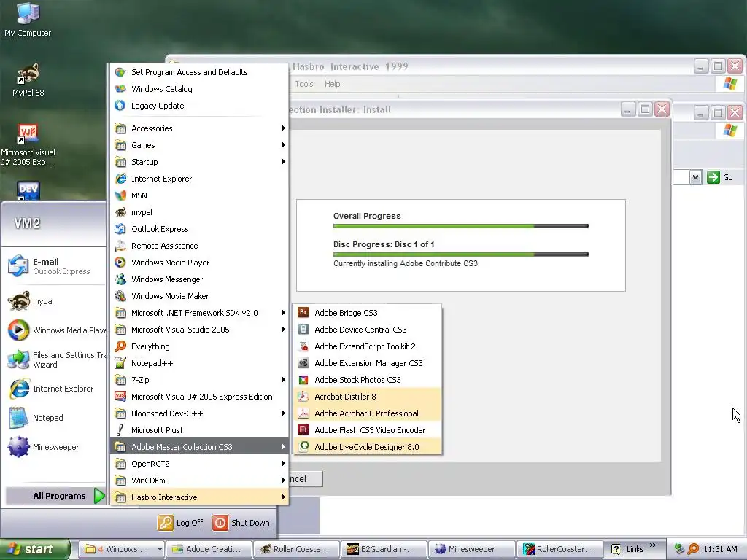Select Outlook Express in programs list
The height and width of the screenshot is (560, 747).
[200, 229]
